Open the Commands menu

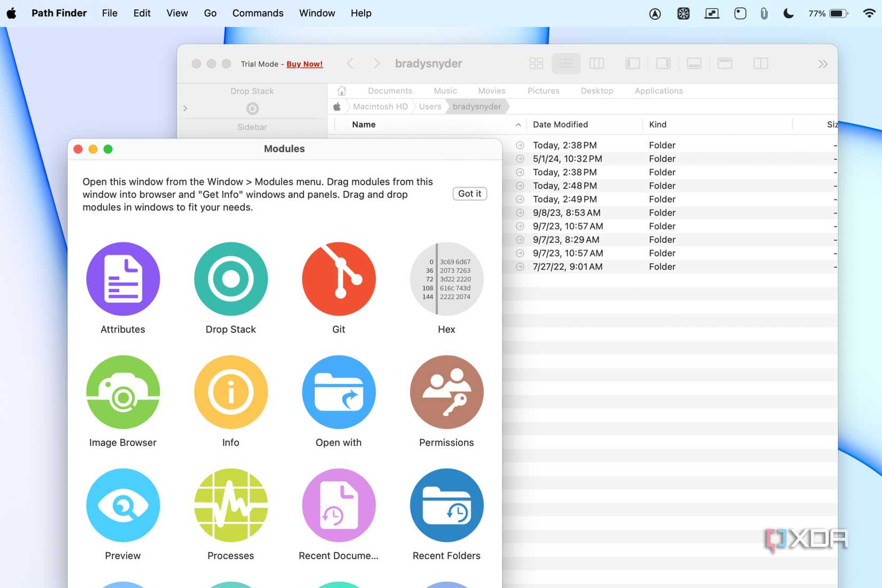click(258, 13)
